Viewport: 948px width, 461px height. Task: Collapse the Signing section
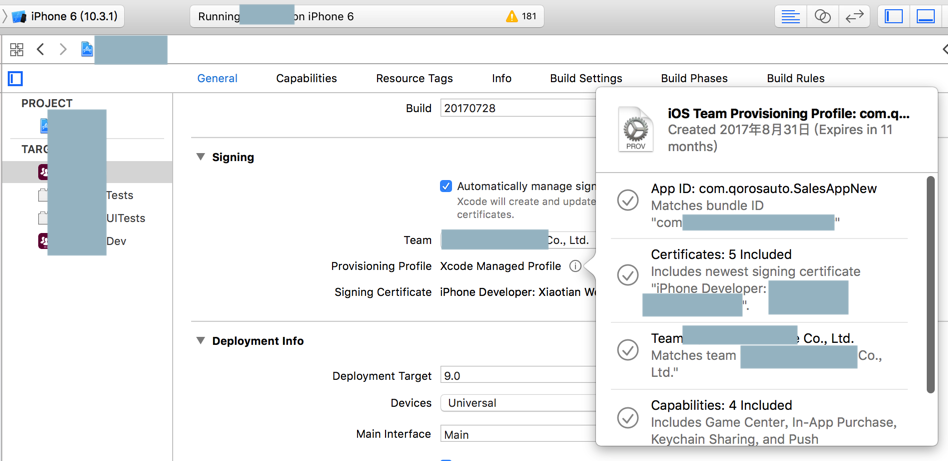(x=201, y=157)
